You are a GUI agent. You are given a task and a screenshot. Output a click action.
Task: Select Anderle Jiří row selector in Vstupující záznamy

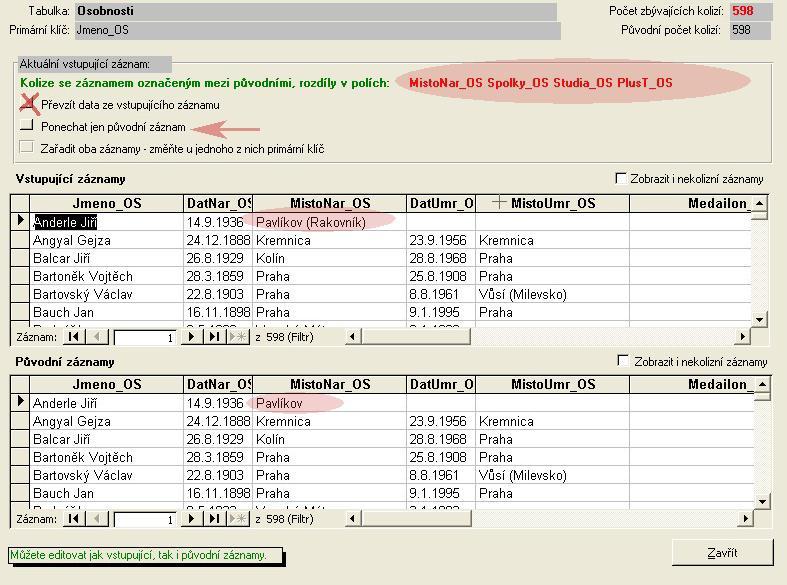[x=20, y=221]
